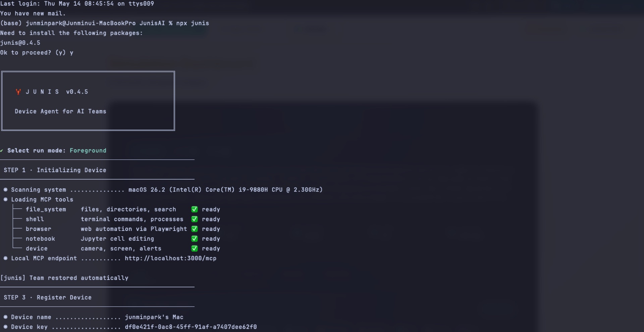Image resolution: width=644 pixels, height=332 pixels.
Task: Click the 'Last login' line
Action: tap(77, 4)
